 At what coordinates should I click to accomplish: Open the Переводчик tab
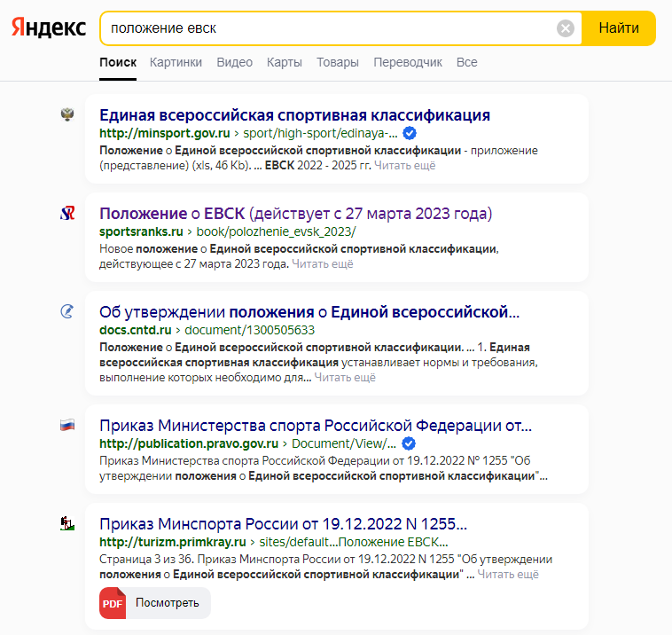click(x=408, y=62)
